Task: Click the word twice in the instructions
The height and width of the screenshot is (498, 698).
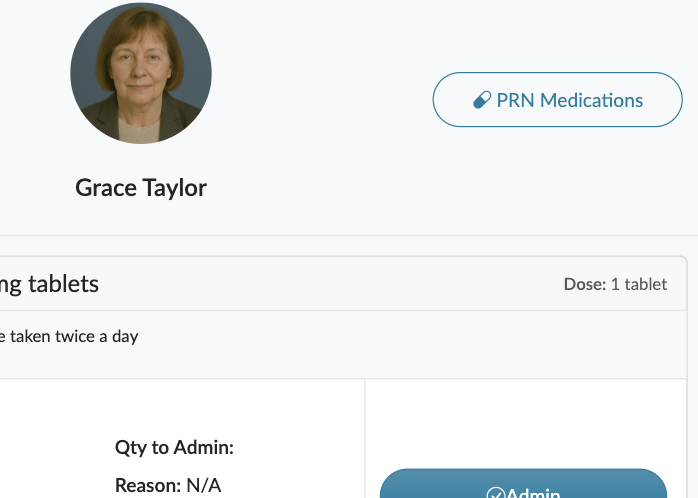Action: click(x=76, y=336)
